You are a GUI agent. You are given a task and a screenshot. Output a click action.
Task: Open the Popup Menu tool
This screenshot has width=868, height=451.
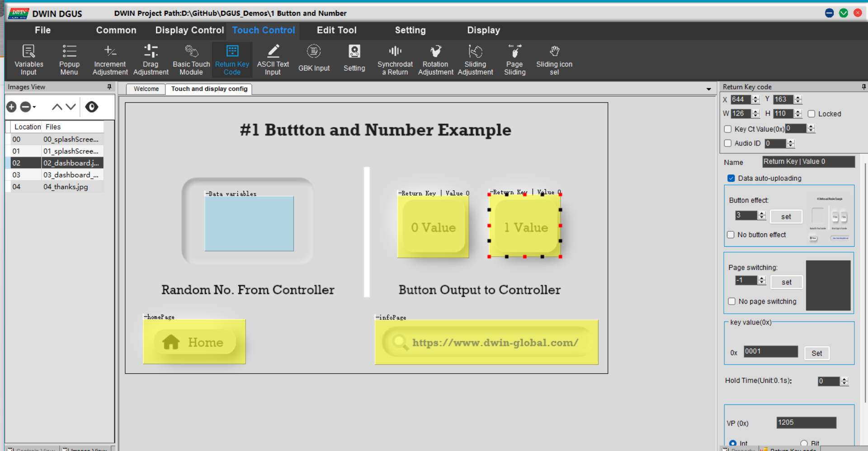click(69, 59)
